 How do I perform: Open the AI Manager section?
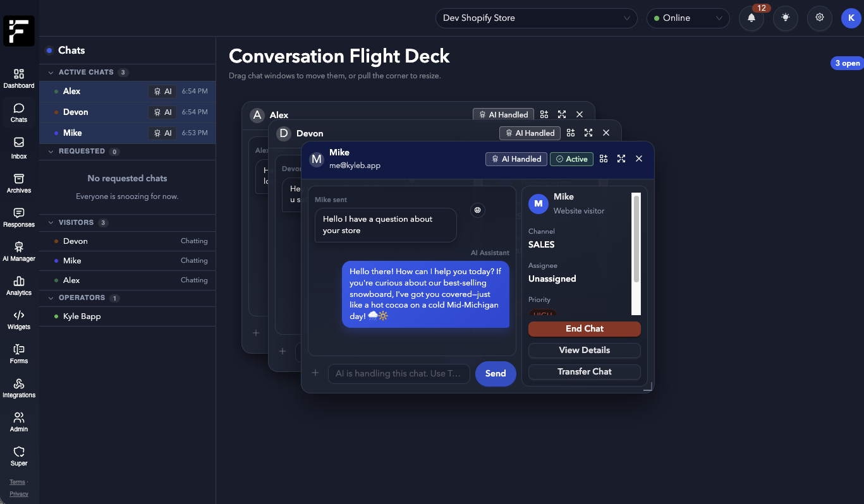tap(18, 249)
